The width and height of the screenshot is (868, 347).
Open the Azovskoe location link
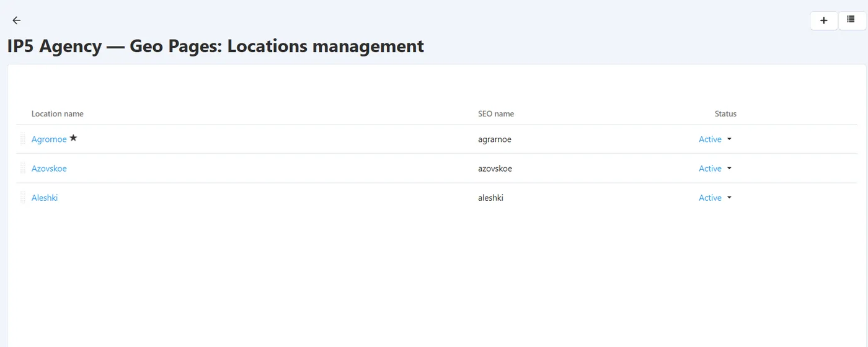point(49,169)
